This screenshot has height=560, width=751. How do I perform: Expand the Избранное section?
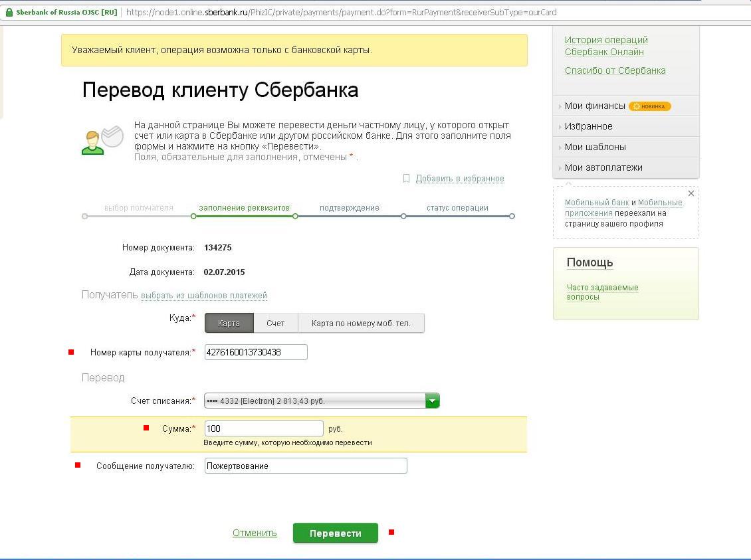pos(588,126)
